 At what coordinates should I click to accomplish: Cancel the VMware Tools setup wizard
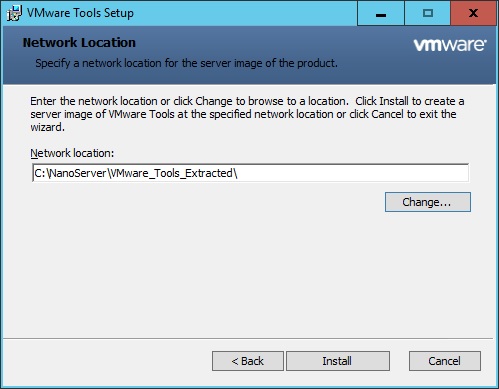(x=445, y=361)
